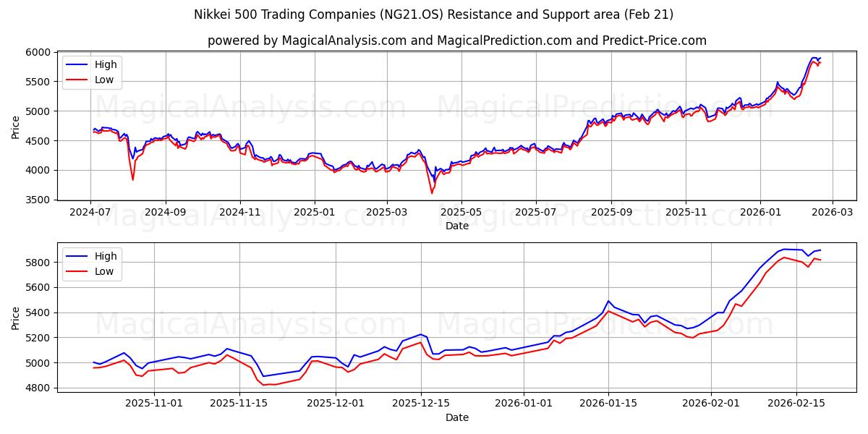
Task: Select the chart title mentioning NG21.OS
Action: (434, 12)
